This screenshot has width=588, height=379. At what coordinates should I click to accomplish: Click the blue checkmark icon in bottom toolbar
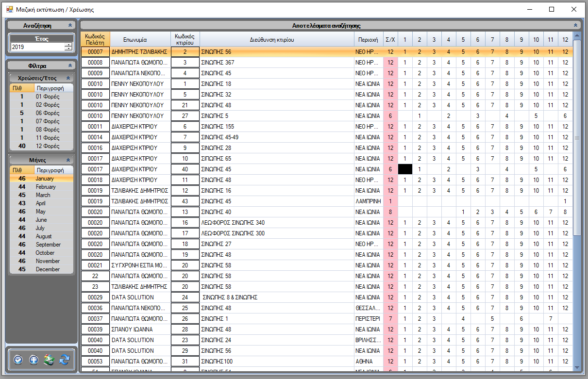pos(18,360)
